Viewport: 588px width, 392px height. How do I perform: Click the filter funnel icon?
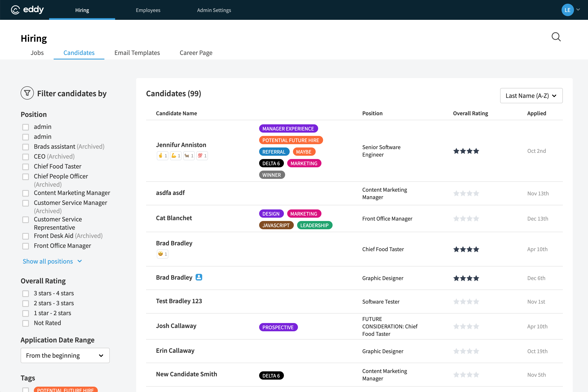pos(27,93)
